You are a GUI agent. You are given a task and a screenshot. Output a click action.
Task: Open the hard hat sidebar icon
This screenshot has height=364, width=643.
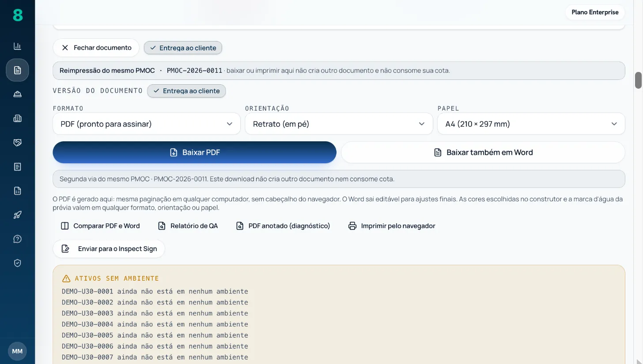click(x=17, y=94)
